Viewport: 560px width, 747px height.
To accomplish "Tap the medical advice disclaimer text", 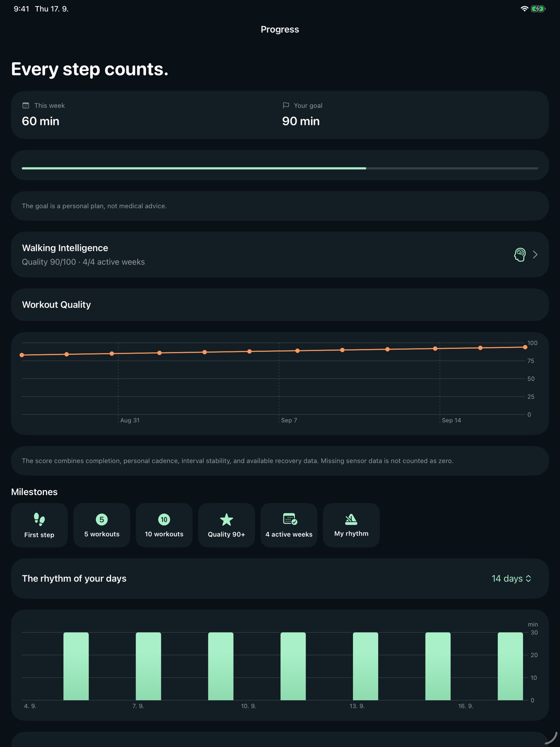I will [x=94, y=206].
